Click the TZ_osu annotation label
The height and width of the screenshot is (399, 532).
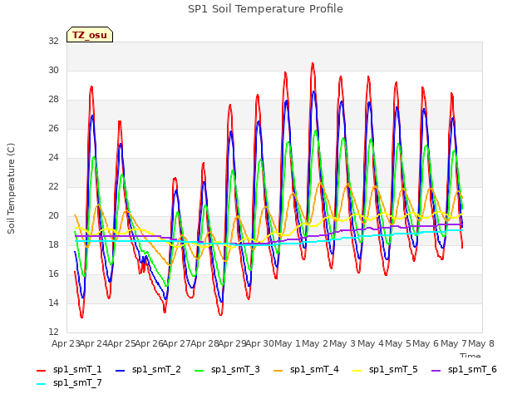90,35
